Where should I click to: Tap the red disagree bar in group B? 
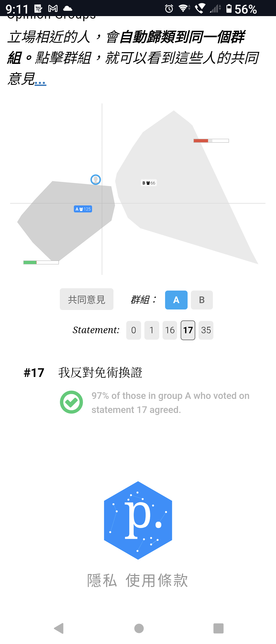201,141
